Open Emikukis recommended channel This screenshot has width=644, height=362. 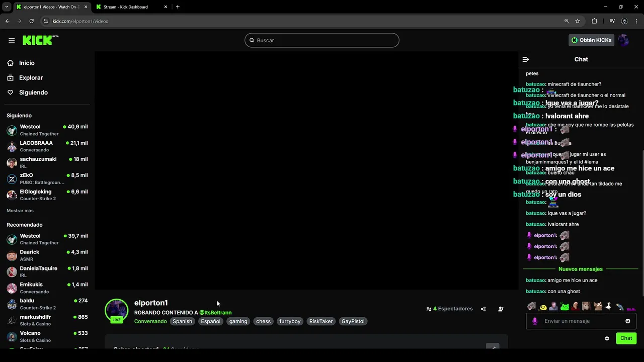pyautogui.click(x=47, y=288)
